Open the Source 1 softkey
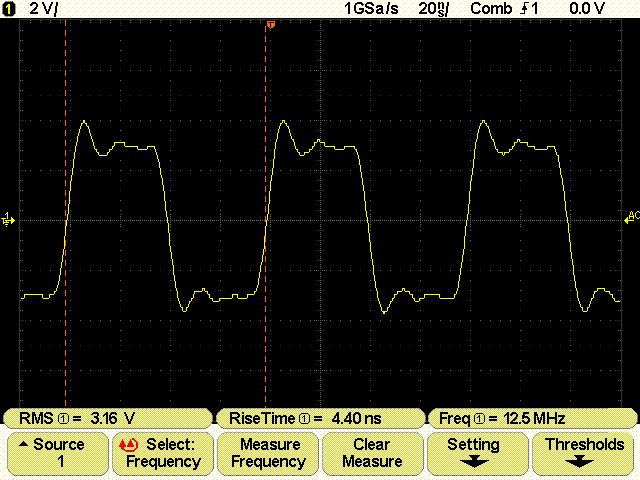This screenshot has height=480, width=640. pos(58,453)
